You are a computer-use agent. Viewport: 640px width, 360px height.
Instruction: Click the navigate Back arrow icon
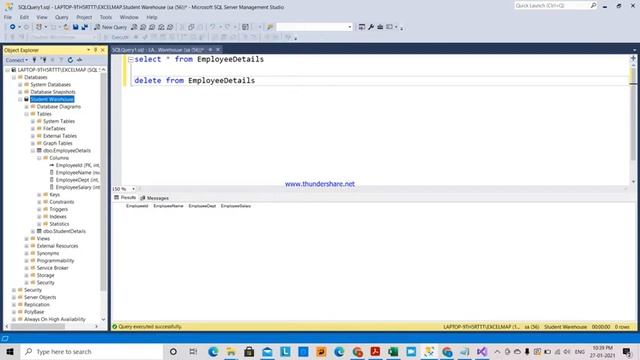pos(13,27)
